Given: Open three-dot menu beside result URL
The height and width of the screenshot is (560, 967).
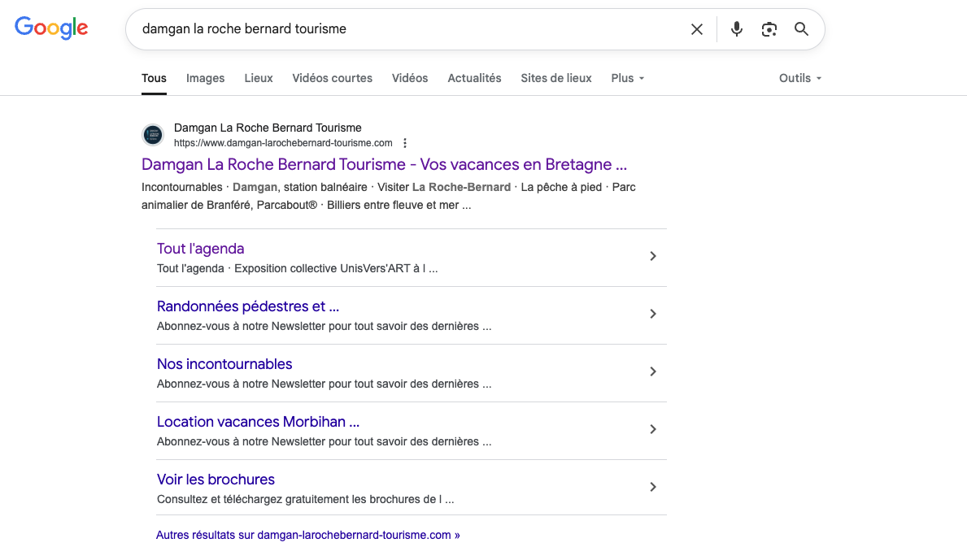Looking at the screenshot, I should click(405, 143).
